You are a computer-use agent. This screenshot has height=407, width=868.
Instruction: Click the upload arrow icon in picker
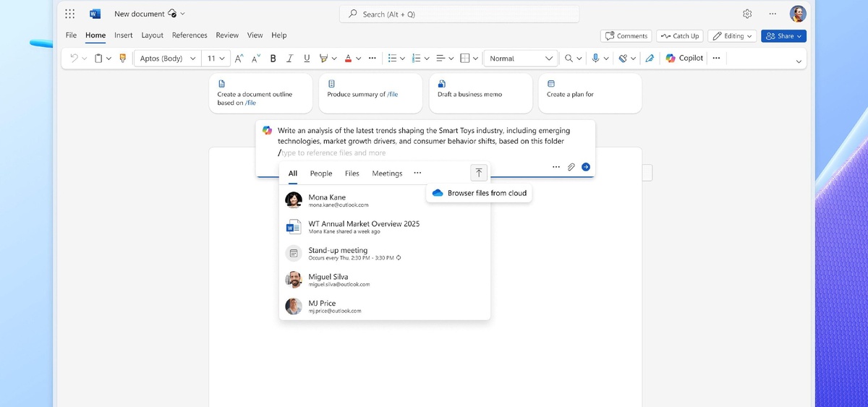(x=478, y=173)
